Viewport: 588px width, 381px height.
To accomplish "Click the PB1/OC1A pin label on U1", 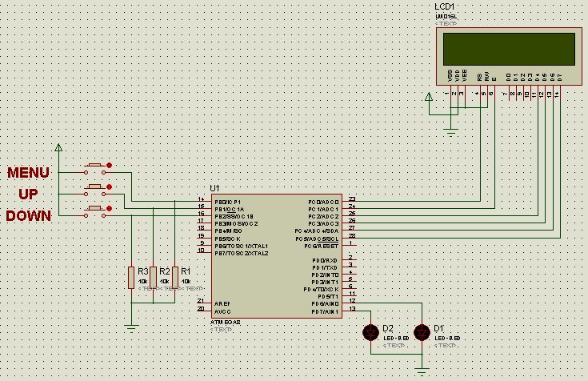I will (229, 209).
